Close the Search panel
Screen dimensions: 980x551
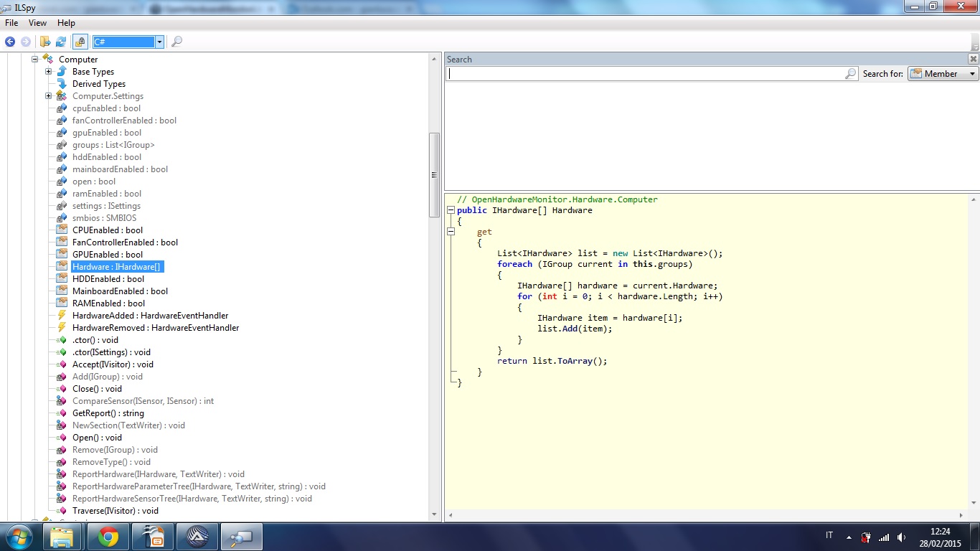click(973, 59)
